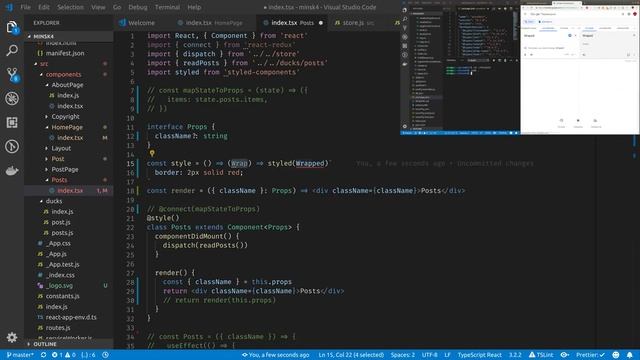Open the Docker view in the activity bar
This screenshot has height=360, width=640.
coord(12,171)
